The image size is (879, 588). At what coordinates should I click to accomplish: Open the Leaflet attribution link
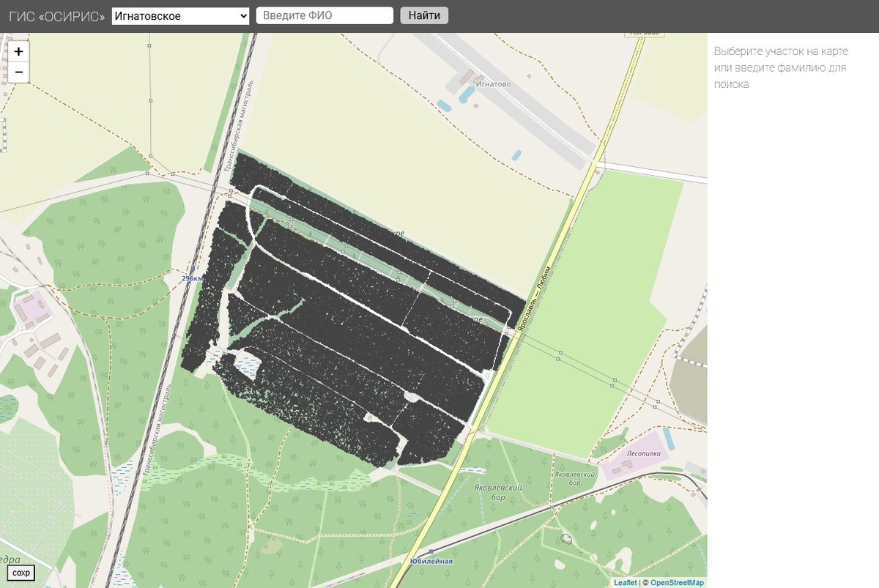point(626,583)
